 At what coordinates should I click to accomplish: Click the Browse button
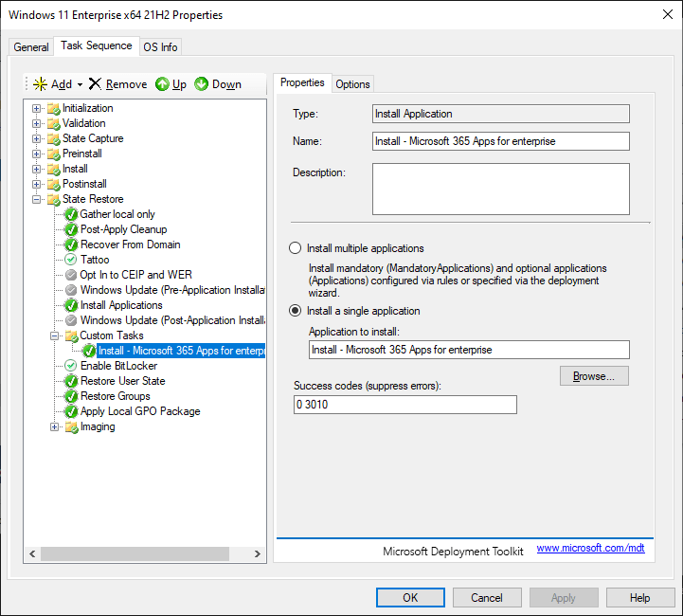[594, 376]
